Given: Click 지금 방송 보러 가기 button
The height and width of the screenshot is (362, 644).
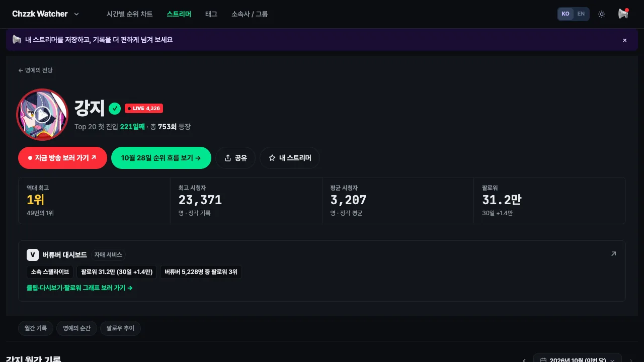Looking at the screenshot, I should point(62,158).
